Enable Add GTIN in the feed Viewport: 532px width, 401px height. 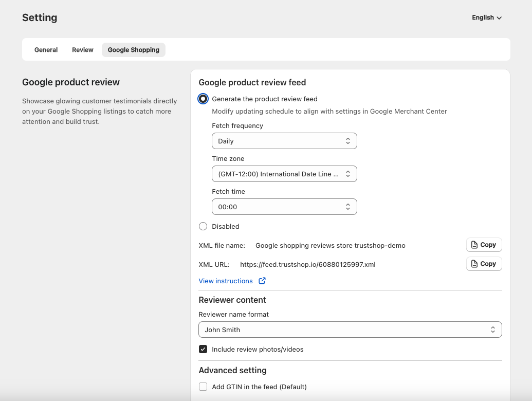203,387
